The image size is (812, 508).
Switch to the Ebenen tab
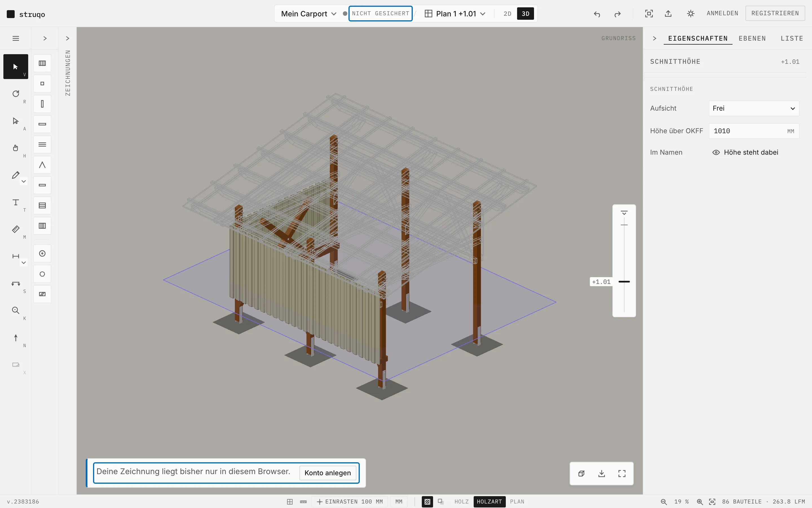pyautogui.click(x=752, y=39)
